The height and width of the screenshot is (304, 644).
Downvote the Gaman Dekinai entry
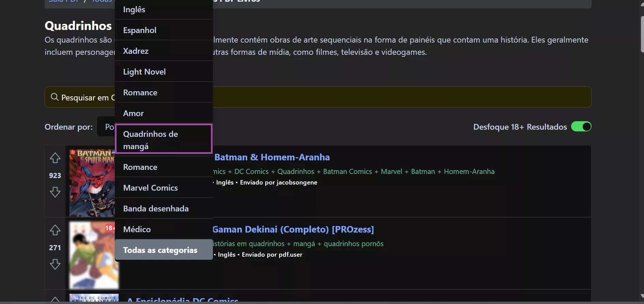(x=55, y=264)
